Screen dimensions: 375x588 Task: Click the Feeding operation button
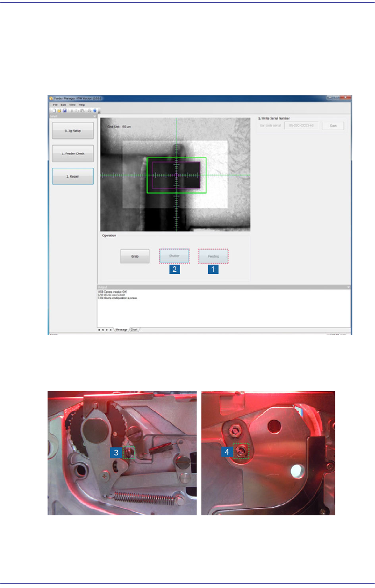213,256
